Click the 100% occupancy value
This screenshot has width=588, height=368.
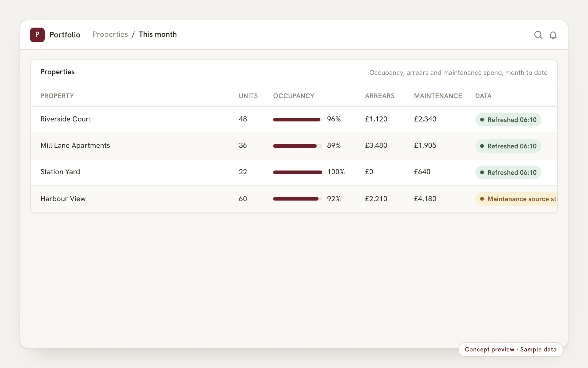336,172
